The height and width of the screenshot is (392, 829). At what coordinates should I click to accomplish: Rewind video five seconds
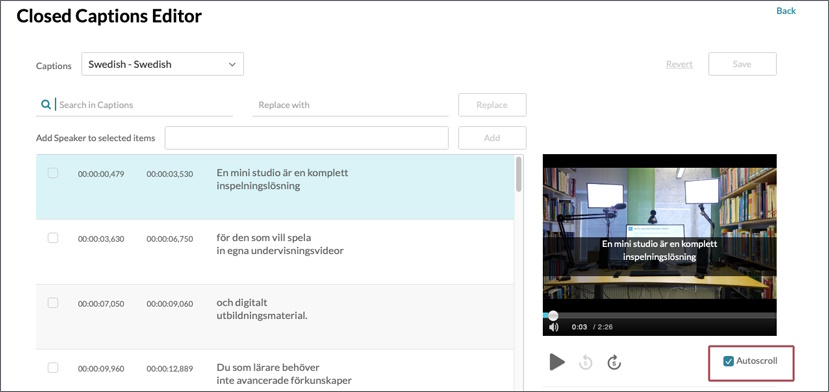585,362
